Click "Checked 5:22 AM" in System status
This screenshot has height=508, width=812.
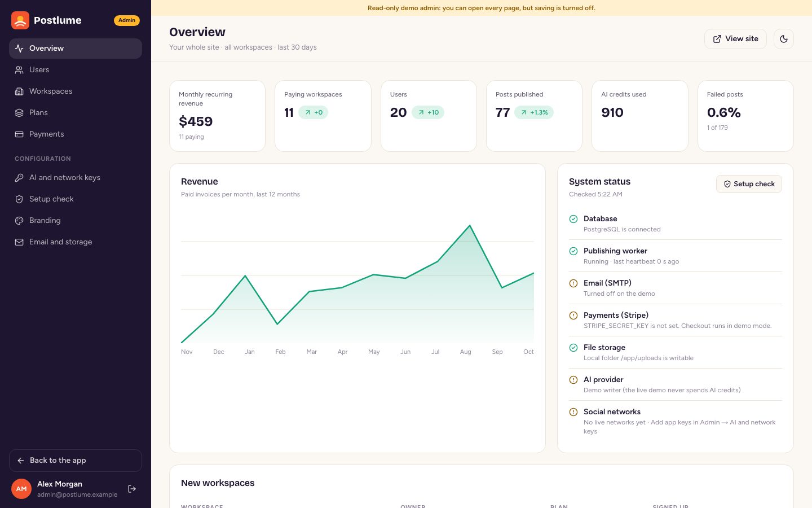coord(595,194)
